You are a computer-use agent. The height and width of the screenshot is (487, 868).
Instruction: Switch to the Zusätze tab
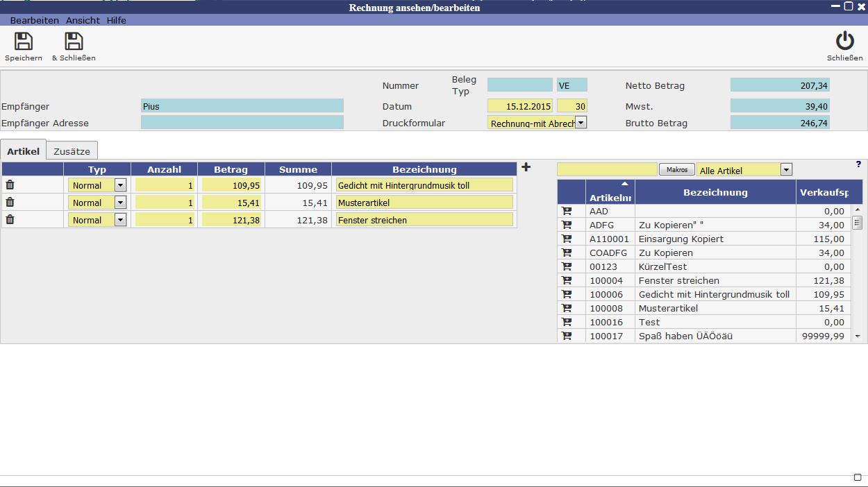(x=72, y=151)
